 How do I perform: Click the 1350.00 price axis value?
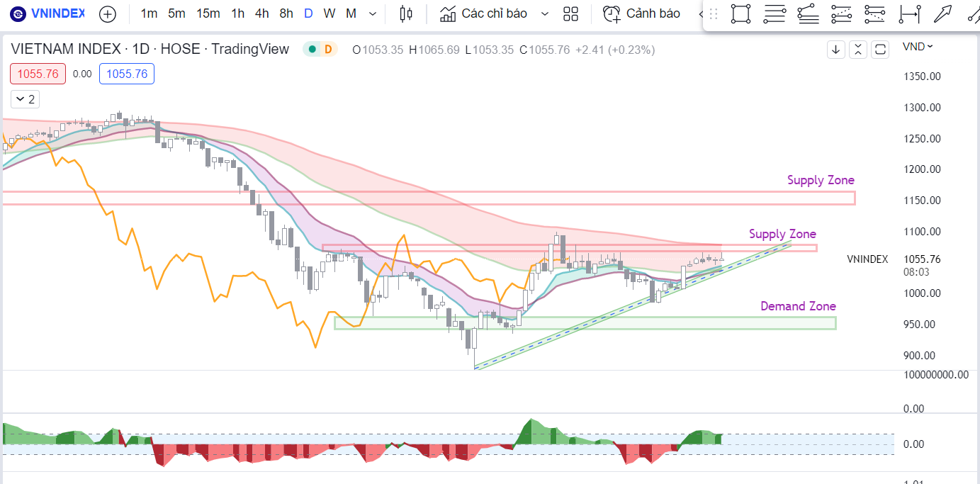click(x=921, y=77)
